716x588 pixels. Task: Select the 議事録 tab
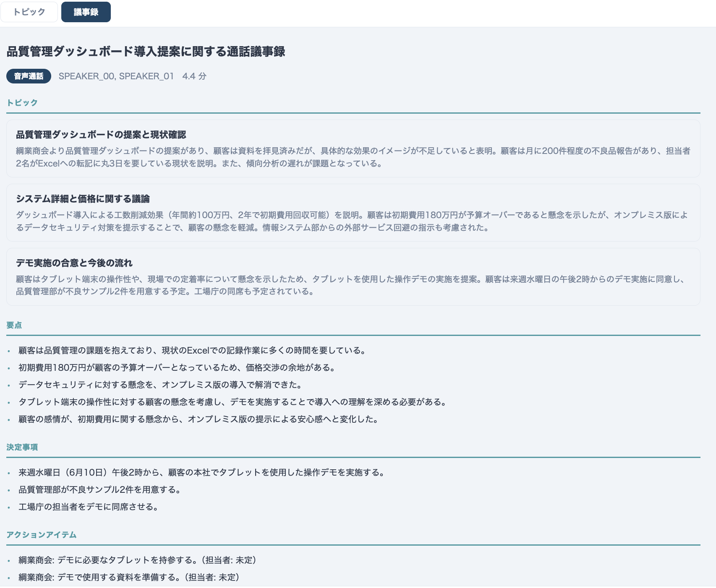(86, 12)
